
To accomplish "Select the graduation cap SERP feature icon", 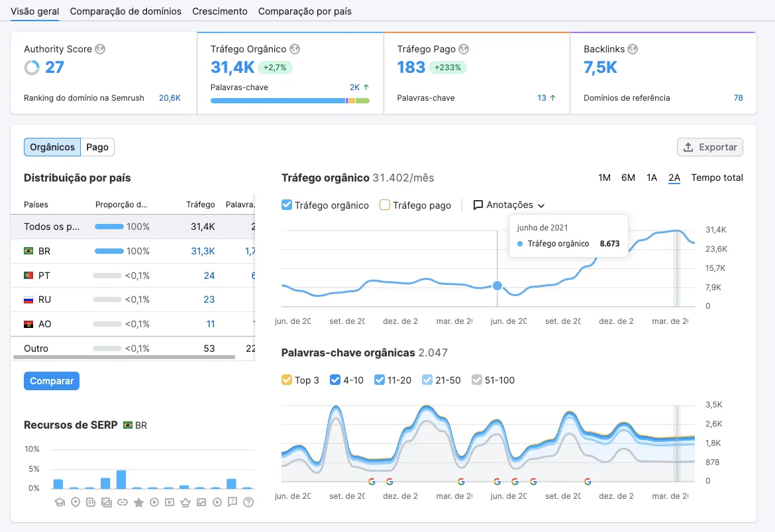I will point(60,503).
